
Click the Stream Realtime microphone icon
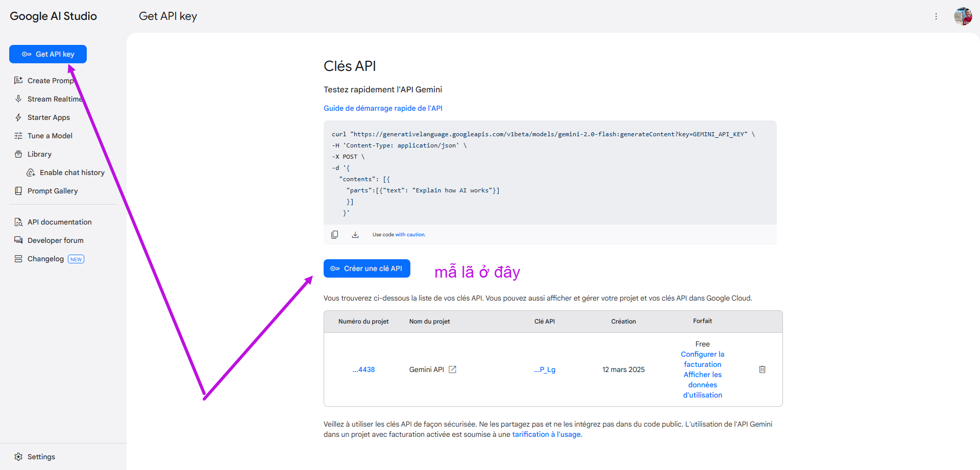[18, 98]
